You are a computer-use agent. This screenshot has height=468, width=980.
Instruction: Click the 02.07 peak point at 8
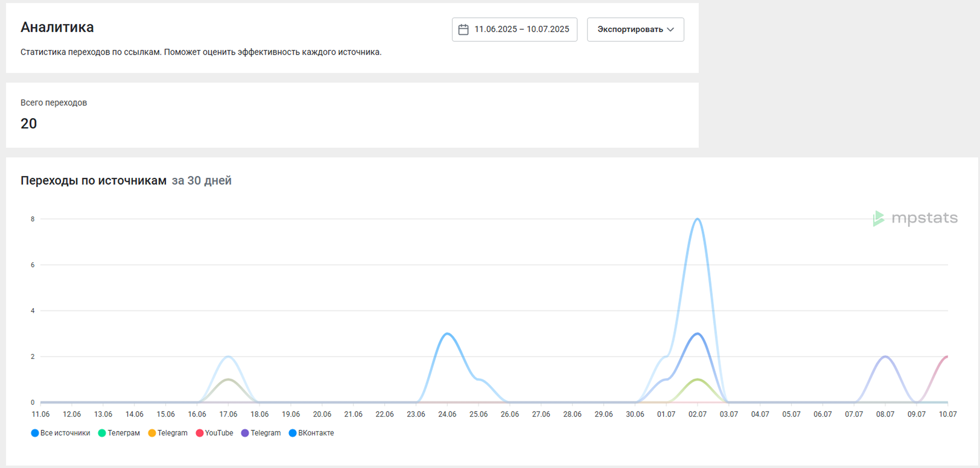(697, 219)
